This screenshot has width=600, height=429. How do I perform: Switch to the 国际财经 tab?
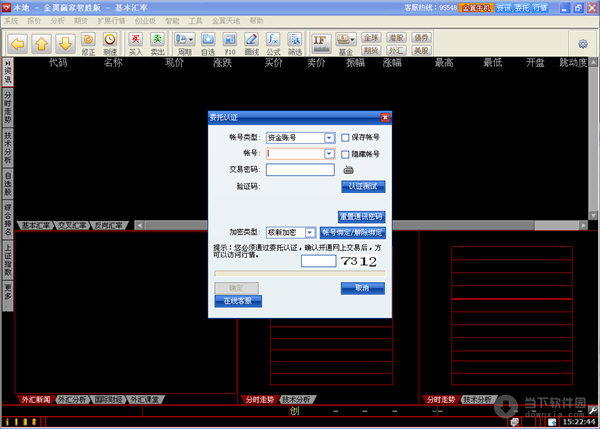(x=109, y=400)
